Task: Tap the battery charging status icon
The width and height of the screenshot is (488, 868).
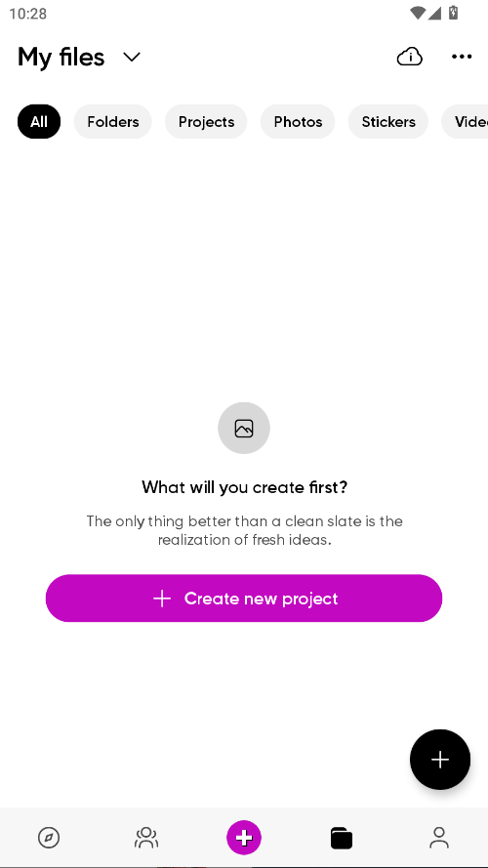Action: pyautogui.click(x=453, y=12)
